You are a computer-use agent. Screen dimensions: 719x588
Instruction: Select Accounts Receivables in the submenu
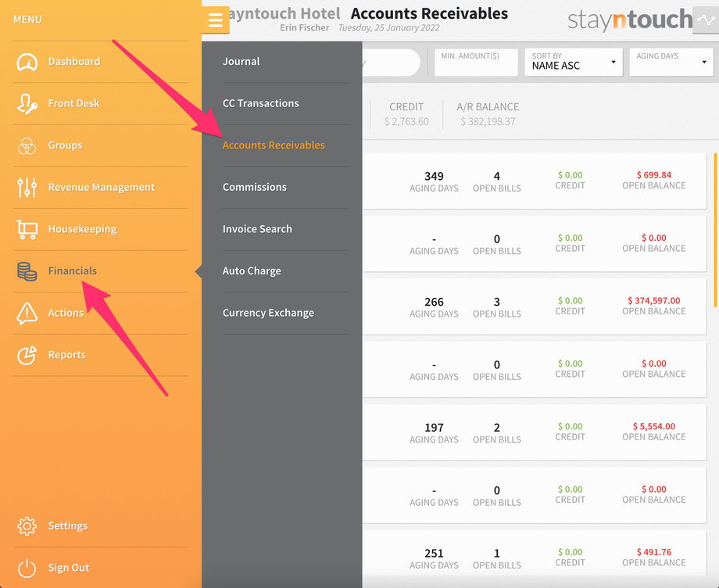click(274, 145)
